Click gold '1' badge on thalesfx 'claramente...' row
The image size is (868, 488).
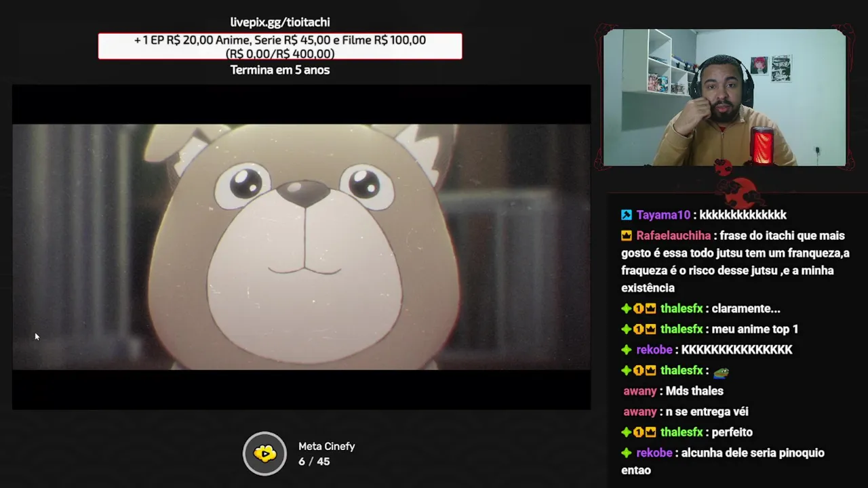pyautogui.click(x=638, y=308)
